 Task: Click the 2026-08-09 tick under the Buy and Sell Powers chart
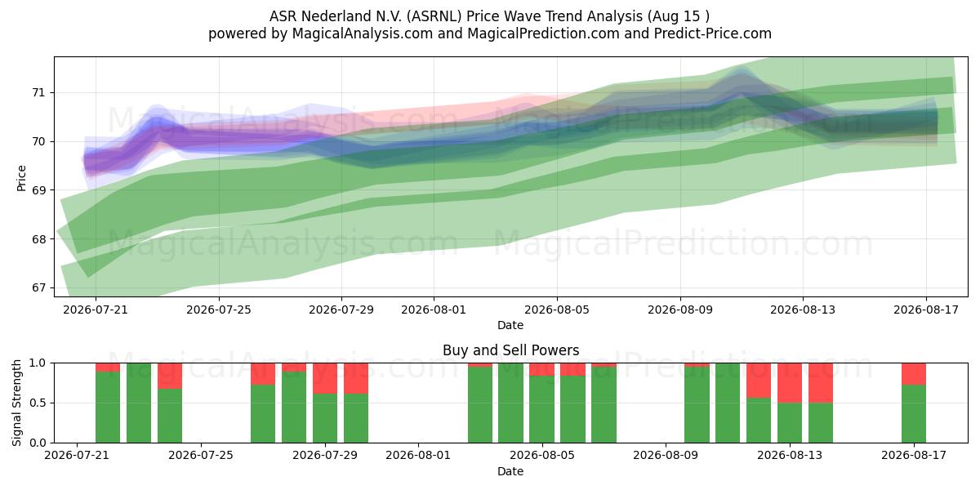(666, 456)
